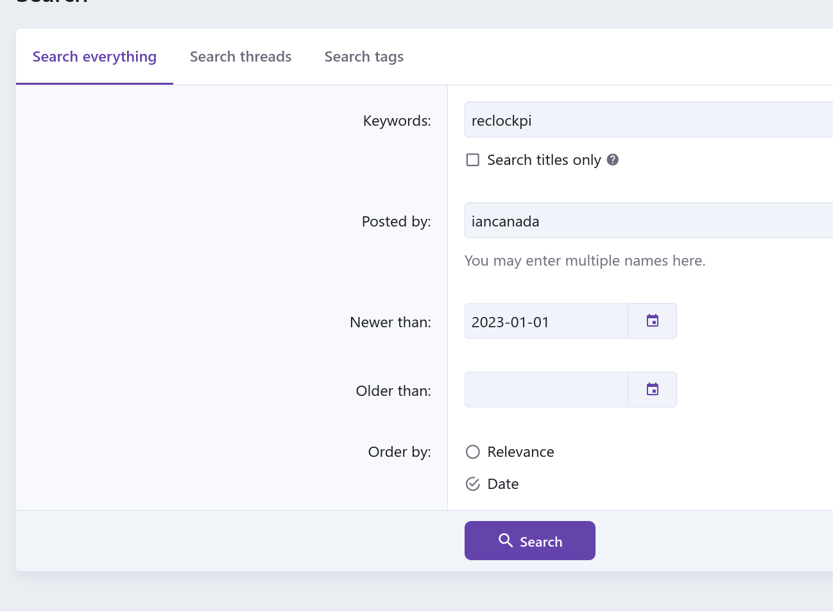Screen dimensions: 840x616
Task: Select Date ordering option
Action: pyautogui.click(x=473, y=484)
